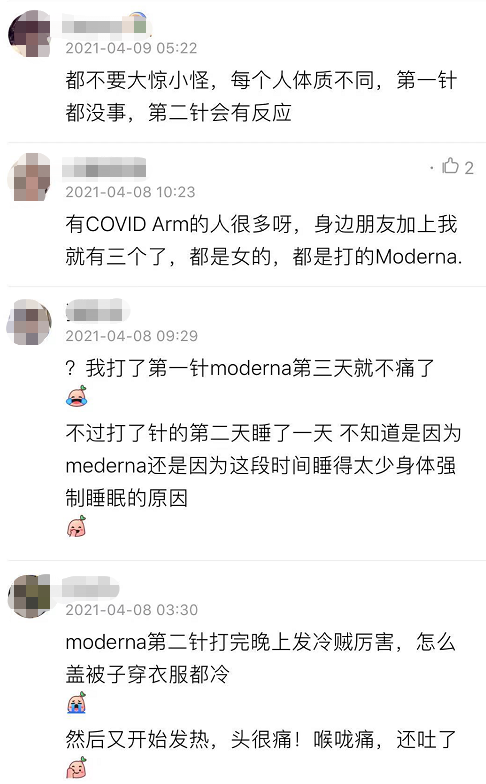The image size is (486, 784).
Task: Like the COVID Arm comment with thumbs-up
Action: pos(450,166)
